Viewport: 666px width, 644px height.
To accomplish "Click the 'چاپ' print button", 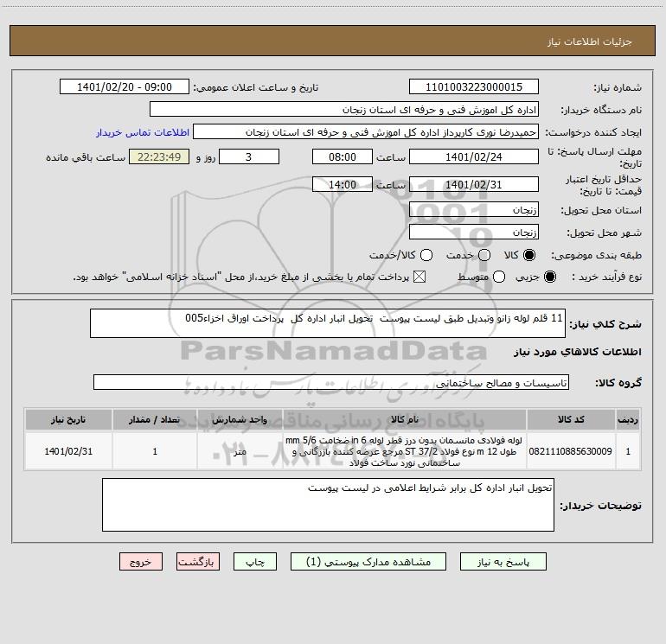I will pos(255,562).
